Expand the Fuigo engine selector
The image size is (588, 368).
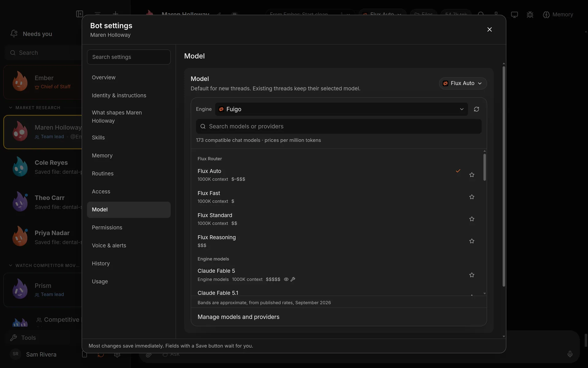341,109
